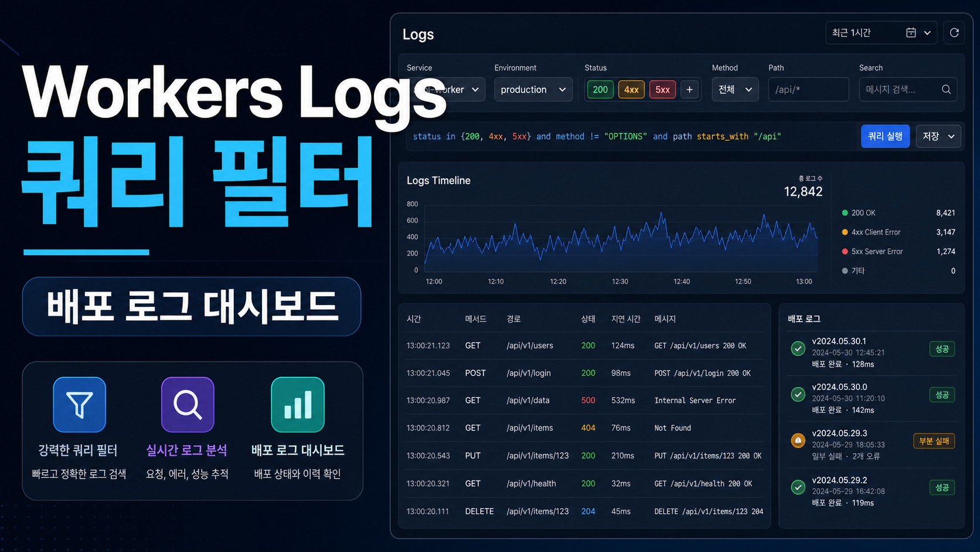The height and width of the screenshot is (552, 980).
Task: Click the green bar chart icon
Action: [298, 405]
